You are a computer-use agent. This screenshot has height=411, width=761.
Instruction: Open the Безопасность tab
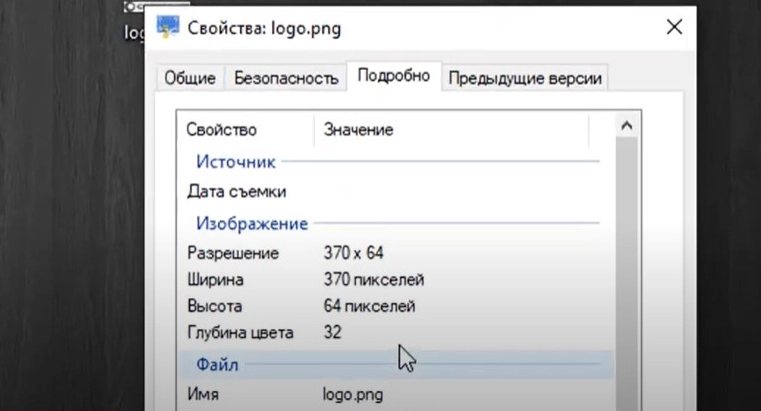[286, 78]
